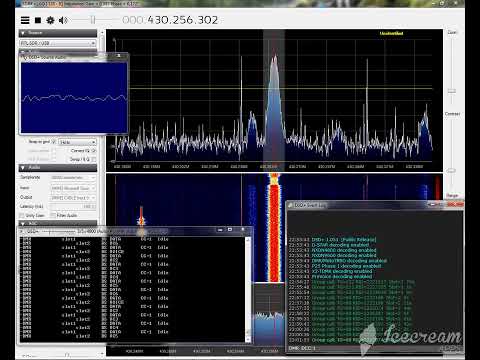Close the DSD+ console window
The image size is (480, 360).
pyautogui.click(x=243, y=230)
